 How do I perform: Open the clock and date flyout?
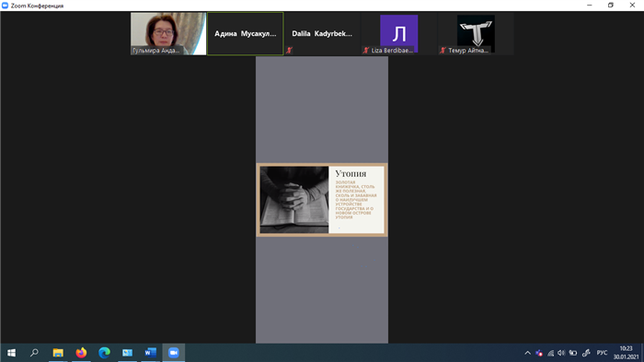[x=626, y=353]
